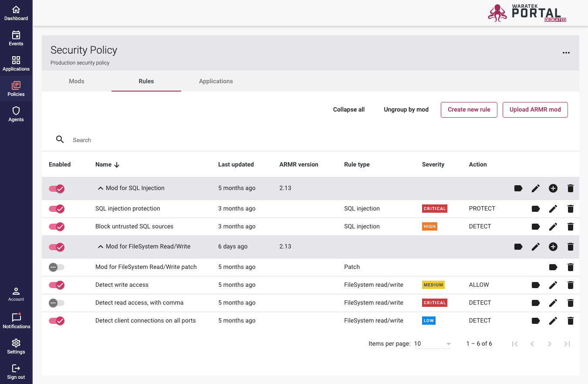Enable the FileSystem Read/Write patch toggle
Viewport: 588px width, 384px height.
(57, 267)
